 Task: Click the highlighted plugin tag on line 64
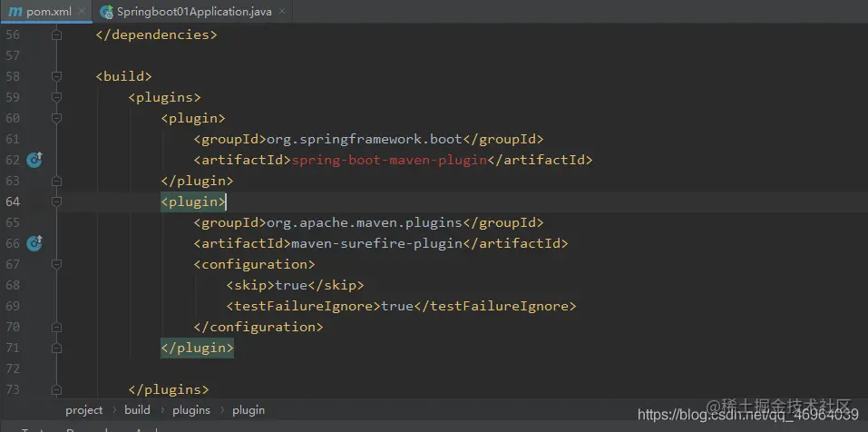click(193, 201)
